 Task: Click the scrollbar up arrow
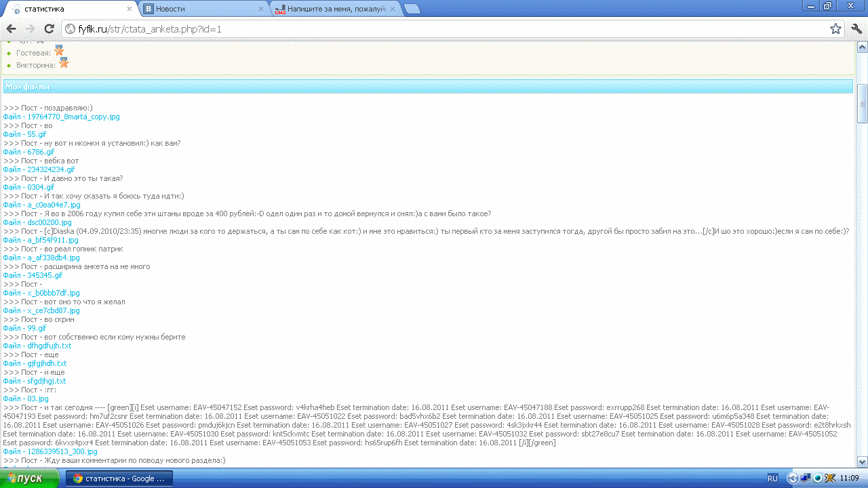coord(862,47)
